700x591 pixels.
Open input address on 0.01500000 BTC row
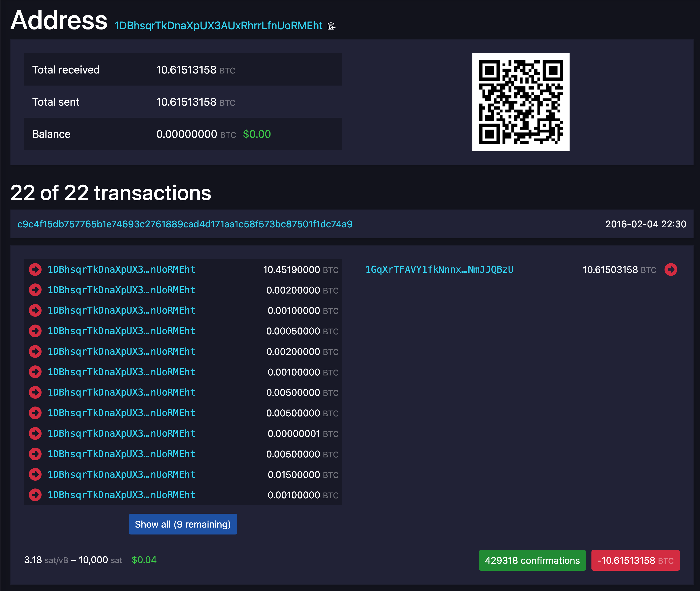[121, 474]
